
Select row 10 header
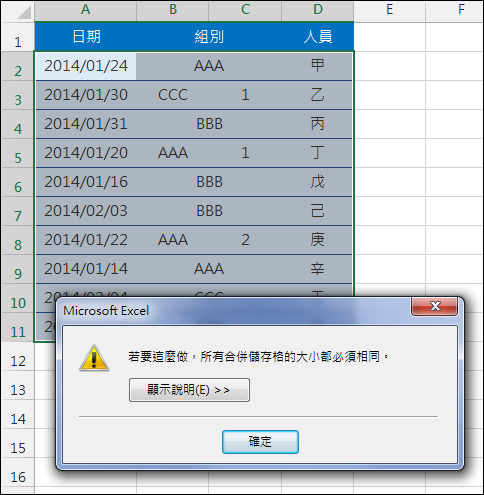tap(18, 298)
